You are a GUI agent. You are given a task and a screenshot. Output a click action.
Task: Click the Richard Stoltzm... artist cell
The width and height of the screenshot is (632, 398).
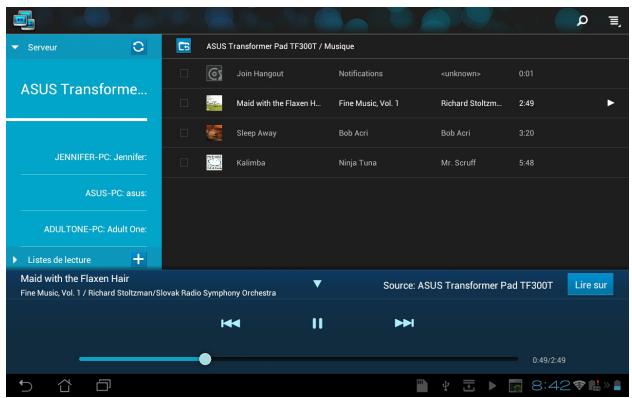click(x=471, y=103)
